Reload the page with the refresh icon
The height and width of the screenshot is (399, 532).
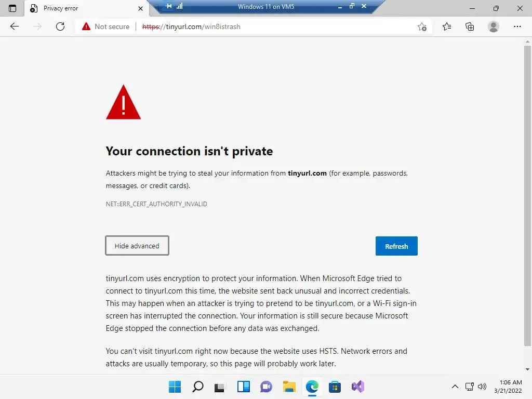[60, 26]
